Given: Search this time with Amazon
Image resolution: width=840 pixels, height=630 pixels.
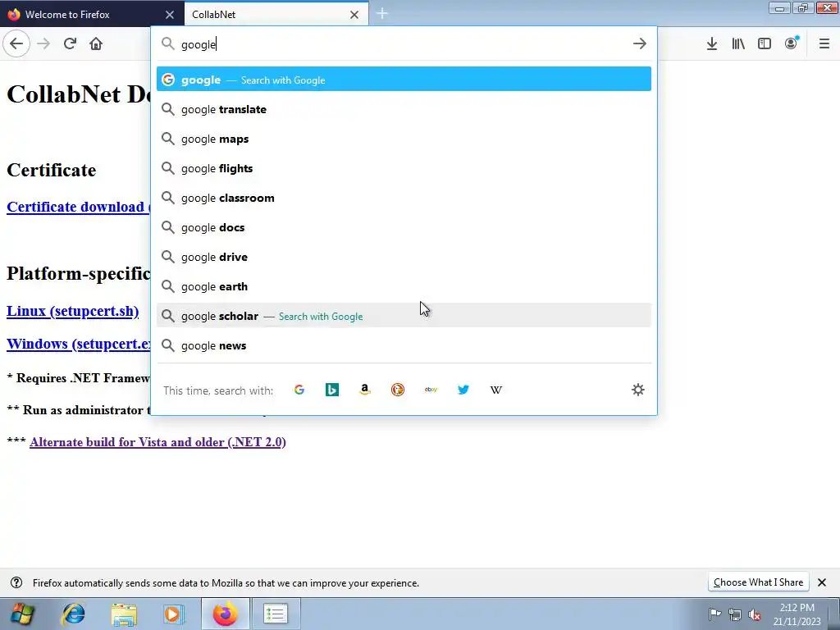Looking at the screenshot, I should coord(365,390).
